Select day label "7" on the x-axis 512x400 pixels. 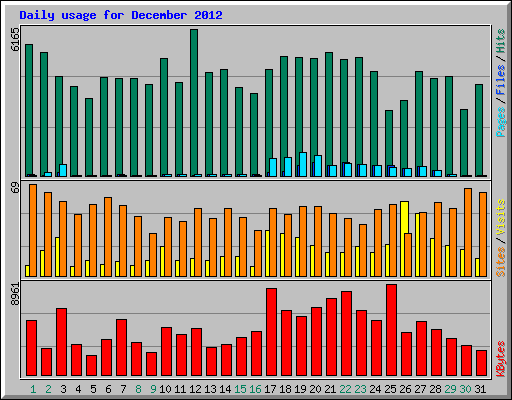(123, 389)
